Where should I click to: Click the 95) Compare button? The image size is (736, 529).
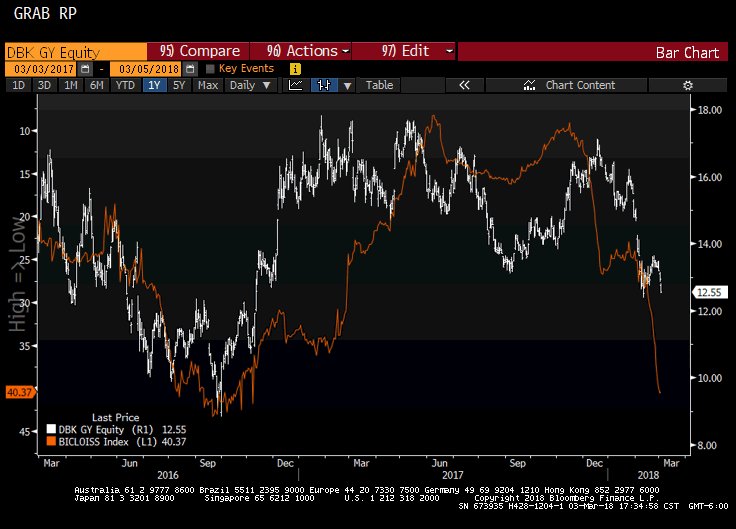point(198,51)
